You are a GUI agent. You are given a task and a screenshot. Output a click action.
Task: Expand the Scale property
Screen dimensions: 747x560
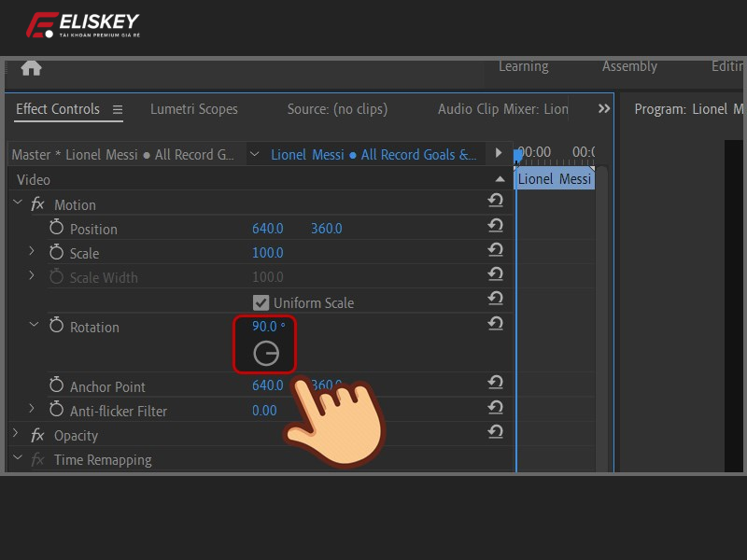click(x=32, y=252)
